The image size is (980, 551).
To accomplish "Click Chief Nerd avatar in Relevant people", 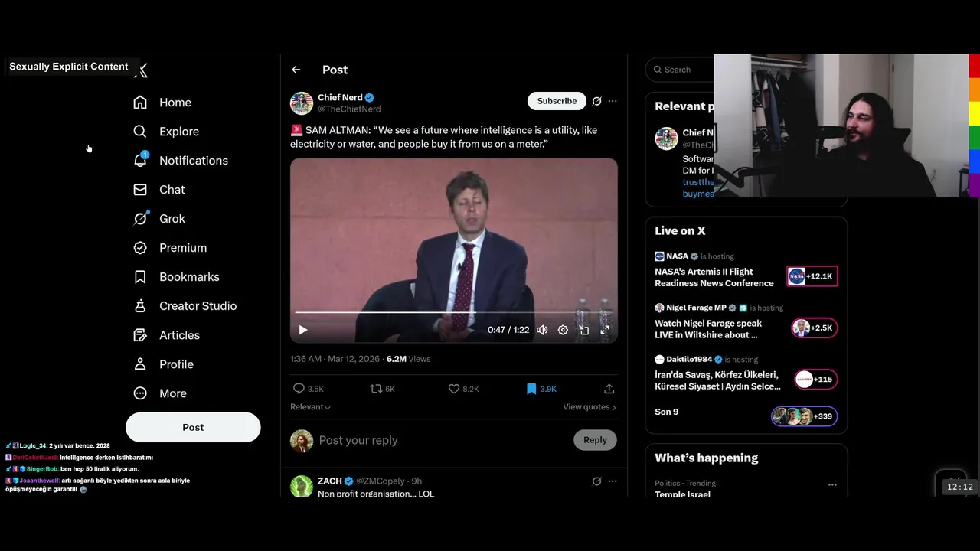I will pos(666,139).
